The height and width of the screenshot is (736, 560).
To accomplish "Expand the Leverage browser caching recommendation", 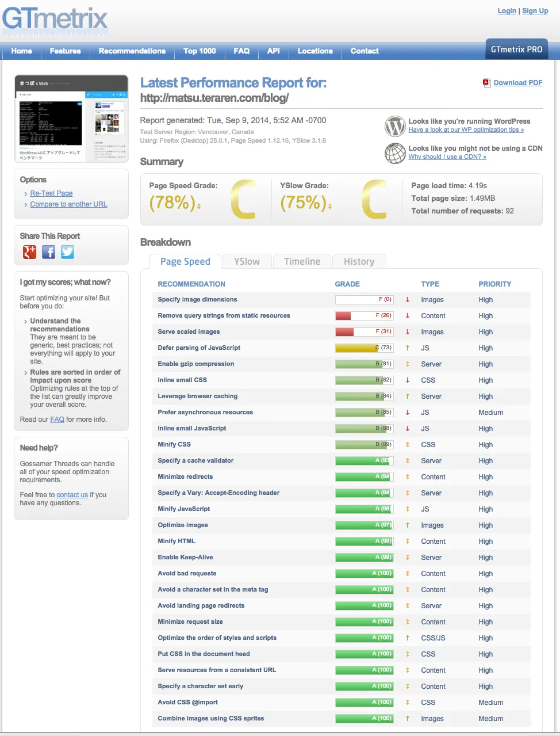I will click(197, 396).
